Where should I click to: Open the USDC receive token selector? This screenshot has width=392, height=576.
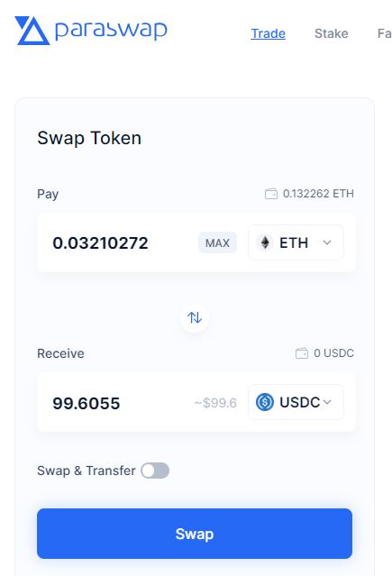coord(296,402)
